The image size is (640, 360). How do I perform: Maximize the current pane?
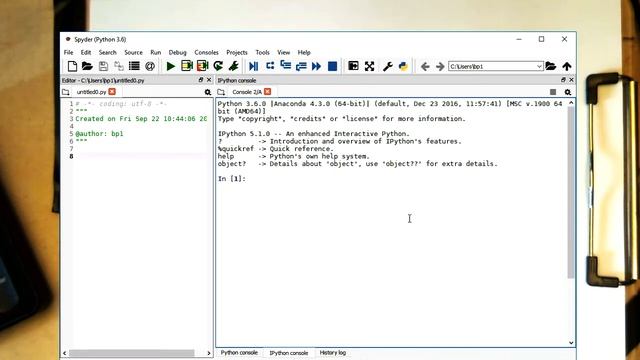click(353, 66)
